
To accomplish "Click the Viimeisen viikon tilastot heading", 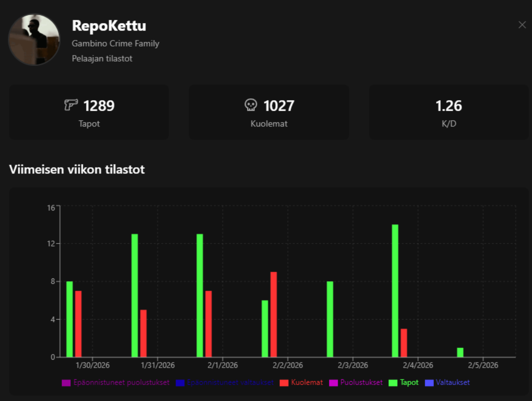I will 76,170.
